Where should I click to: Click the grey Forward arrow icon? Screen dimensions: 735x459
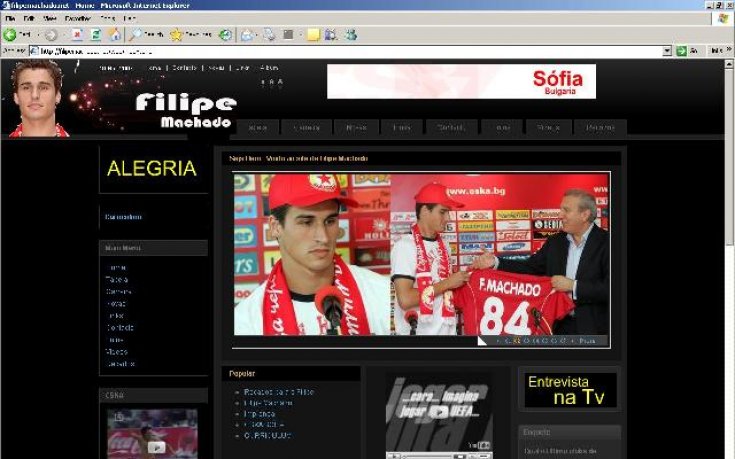51,35
